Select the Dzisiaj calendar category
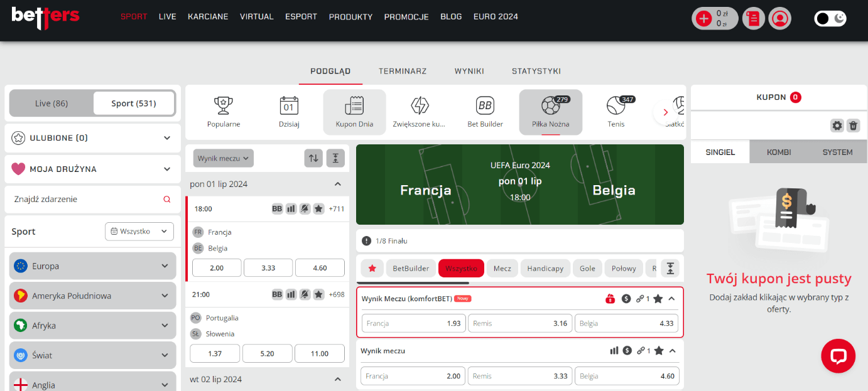Viewport: 868px width, 391px height. click(289, 112)
